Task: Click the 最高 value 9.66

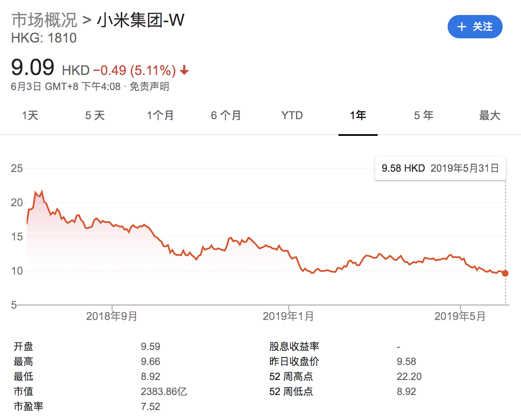Action: (150, 362)
